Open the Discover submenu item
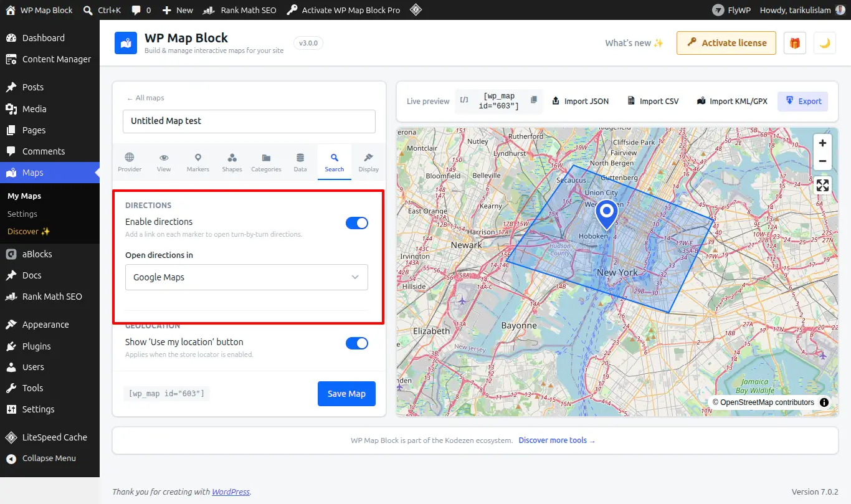851x504 pixels. click(x=29, y=232)
